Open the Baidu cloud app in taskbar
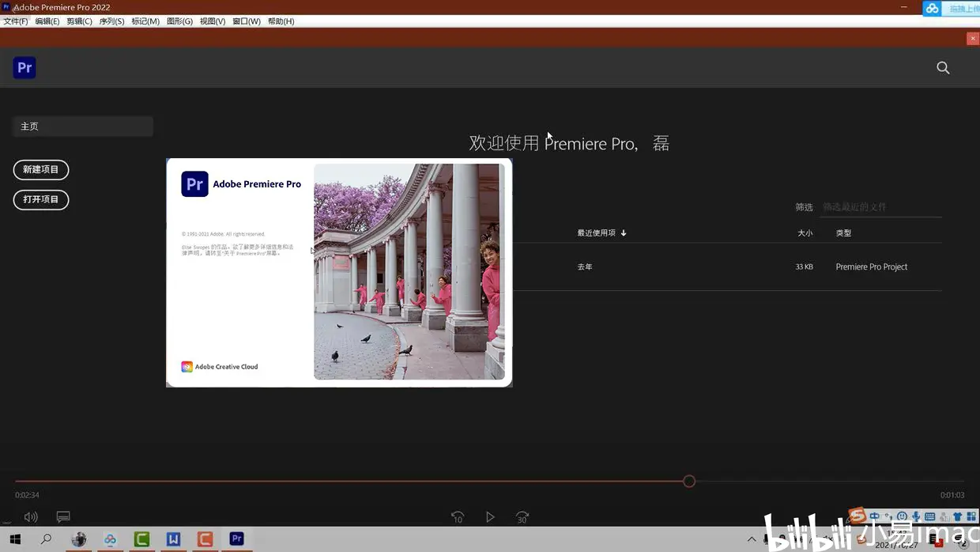Image resolution: width=980 pixels, height=552 pixels. pos(110,539)
